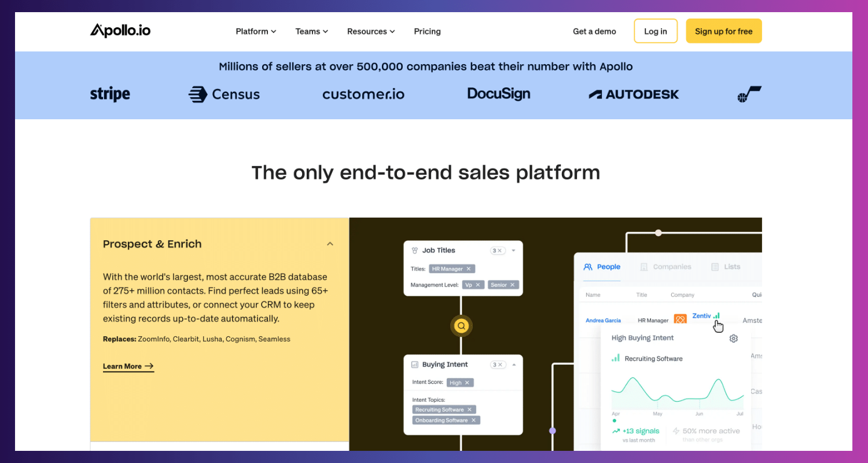The height and width of the screenshot is (463, 868).
Task: Collapse the Buying Intent panel arrow
Action: point(513,365)
